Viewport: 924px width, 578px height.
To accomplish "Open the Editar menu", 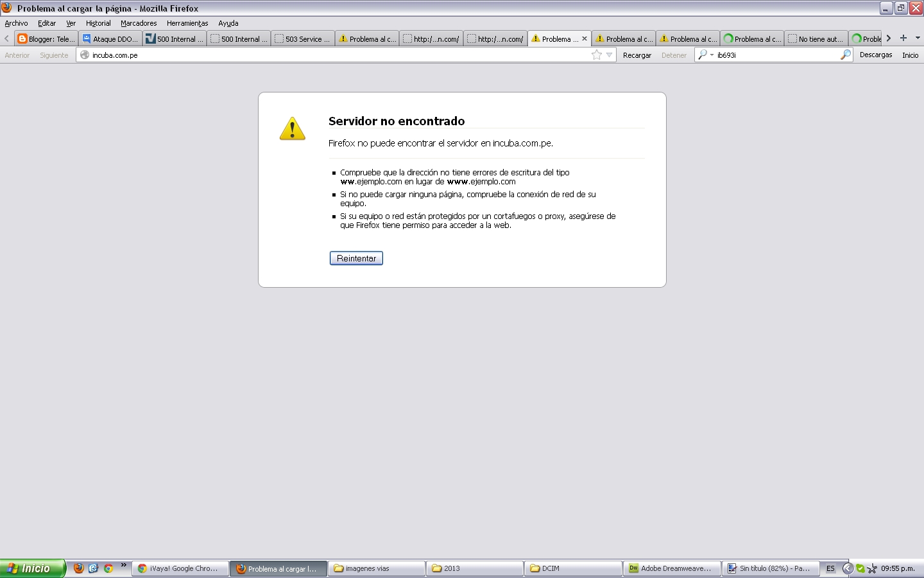I will (x=47, y=23).
